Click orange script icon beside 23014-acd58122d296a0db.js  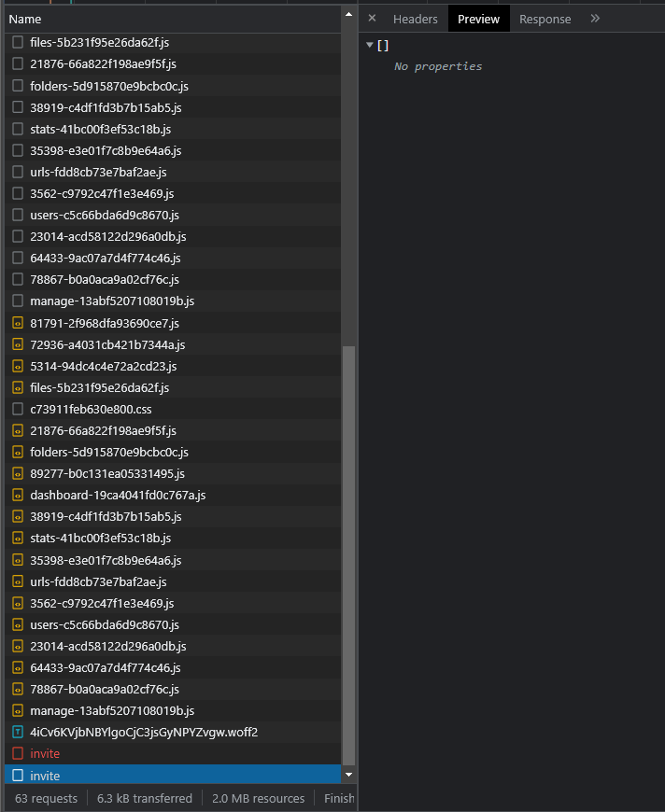(x=18, y=646)
